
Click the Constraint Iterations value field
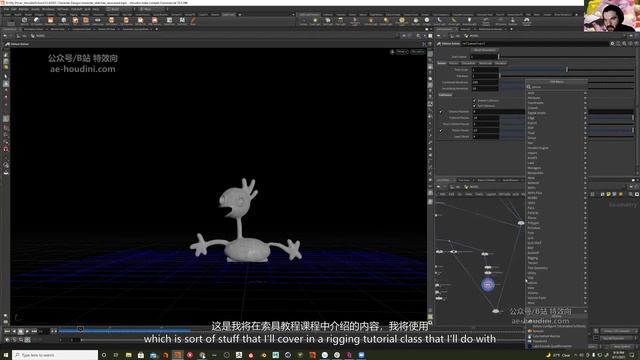[485, 82]
